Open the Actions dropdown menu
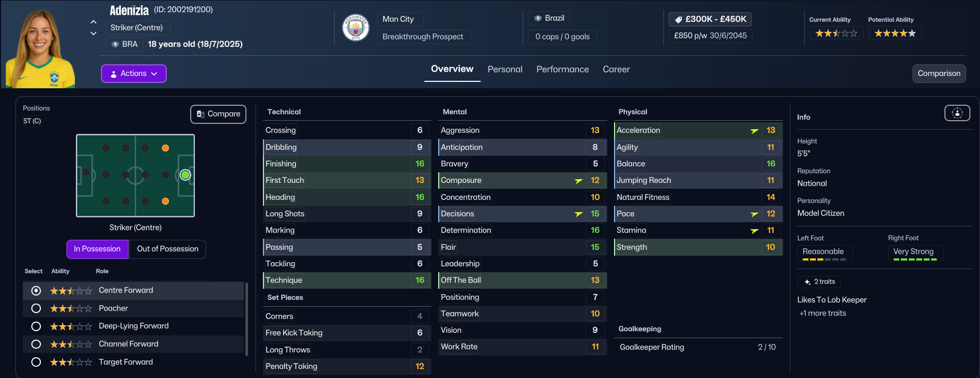This screenshot has height=378, width=980. pyautogui.click(x=134, y=74)
